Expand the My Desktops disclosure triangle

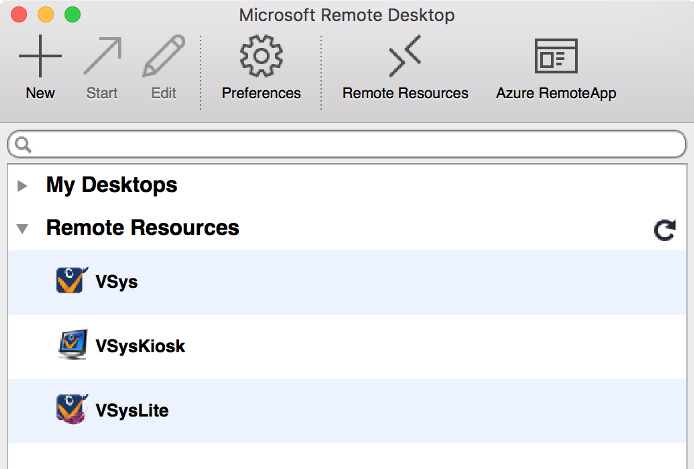(22, 186)
